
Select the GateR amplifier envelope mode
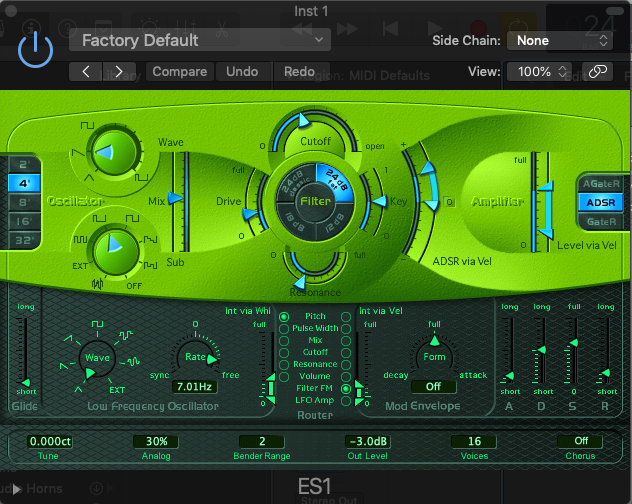pos(601,221)
